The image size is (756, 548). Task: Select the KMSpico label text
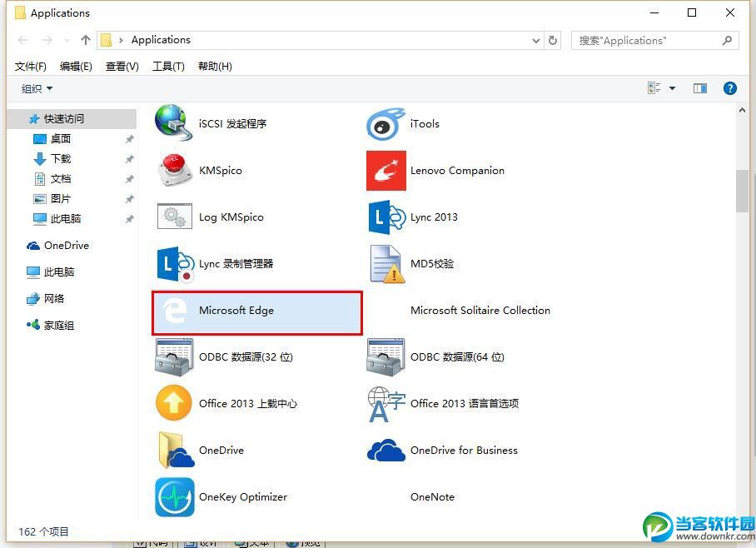[x=221, y=171]
